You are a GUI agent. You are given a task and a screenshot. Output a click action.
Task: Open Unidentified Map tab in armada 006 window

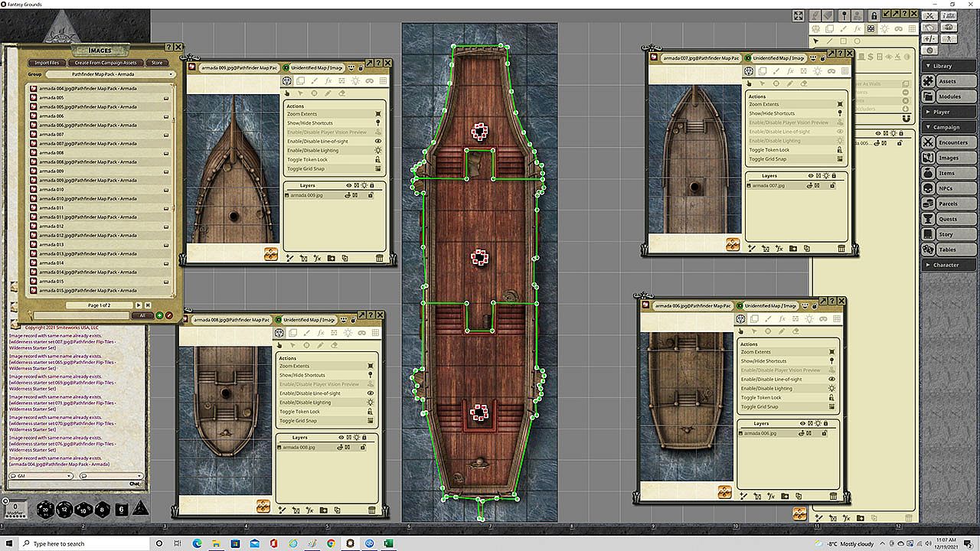point(769,306)
